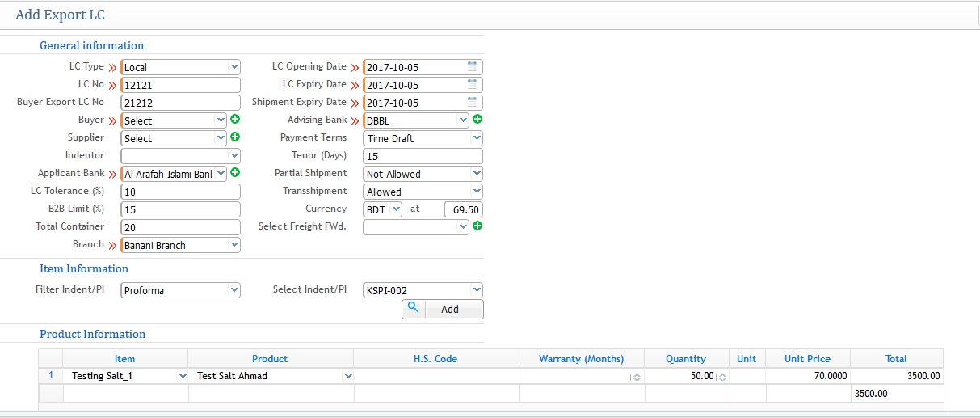This screenshot has width=980, height=418.
Task: Add new Applicant Bank with green plus
Action: click(x=235, y=173)
